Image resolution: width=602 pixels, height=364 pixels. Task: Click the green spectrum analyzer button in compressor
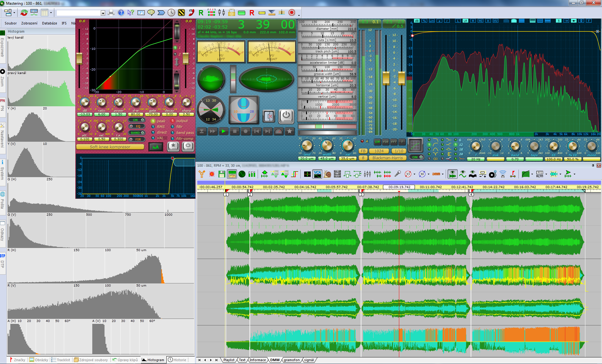(156, 146)
